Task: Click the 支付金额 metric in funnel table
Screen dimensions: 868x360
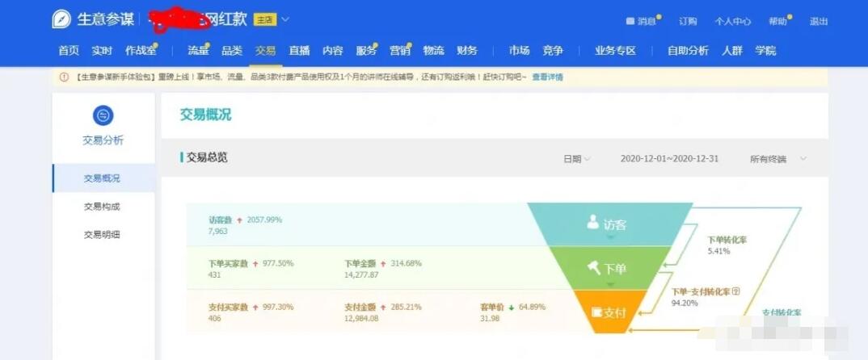Action: [360, 308]
